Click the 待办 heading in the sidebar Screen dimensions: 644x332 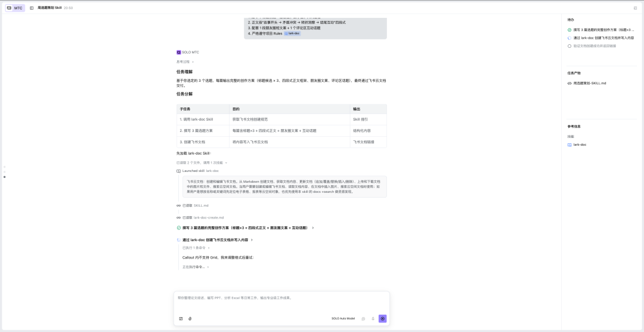click(x=571, y=20)
